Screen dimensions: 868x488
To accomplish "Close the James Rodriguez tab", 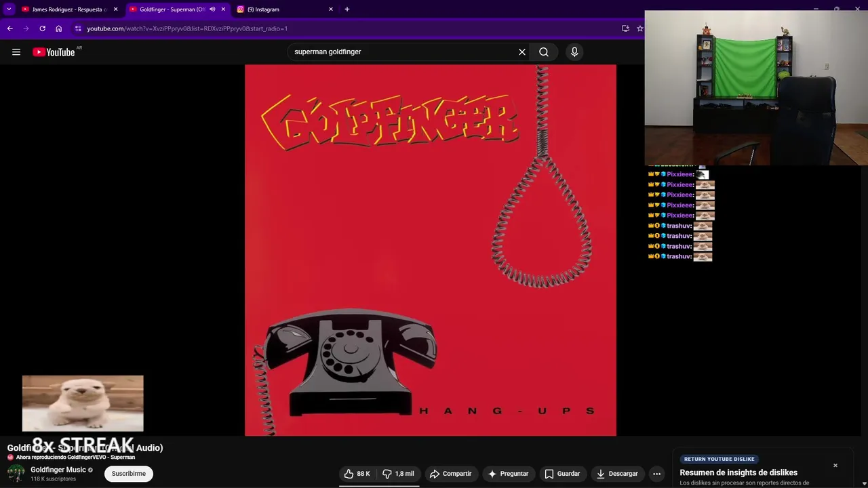I will 115,9.
